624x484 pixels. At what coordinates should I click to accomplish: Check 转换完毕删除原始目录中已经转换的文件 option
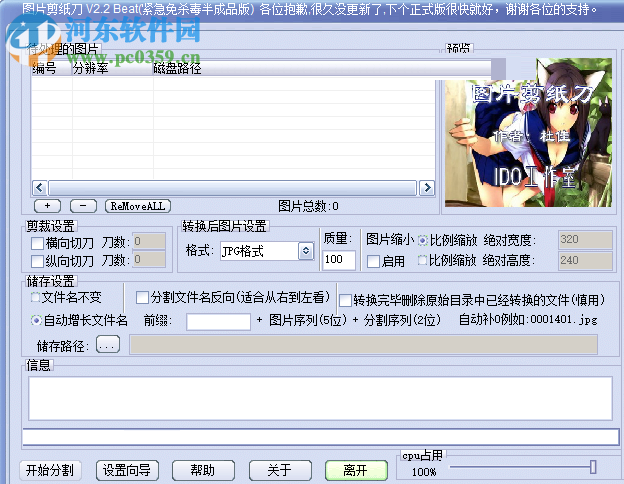click(x=345, y=301)
